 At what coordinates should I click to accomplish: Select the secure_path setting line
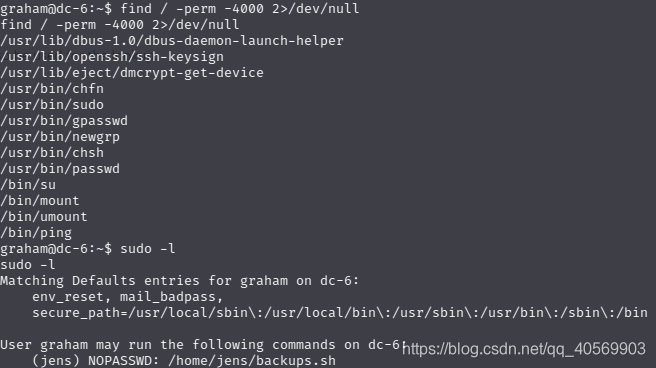(x=340, y=313)
